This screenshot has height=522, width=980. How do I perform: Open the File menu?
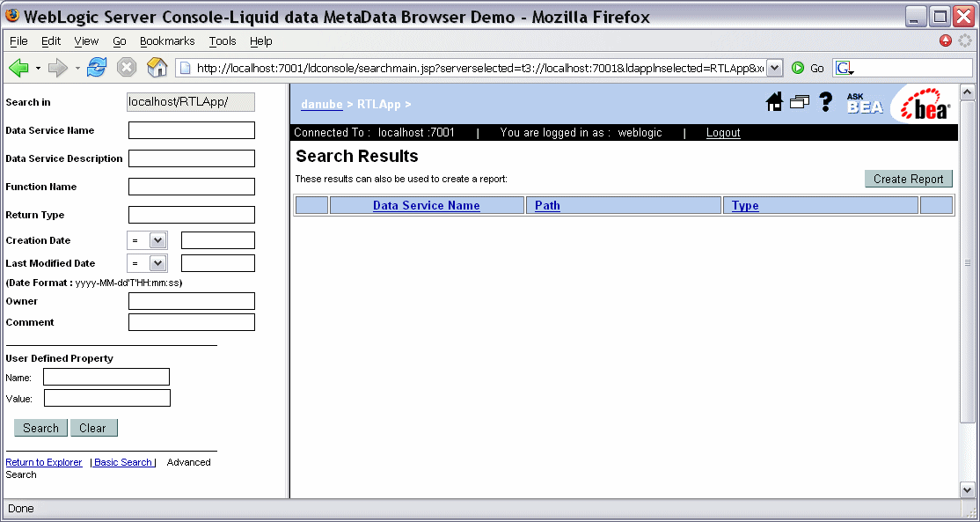tap(18, 41)
